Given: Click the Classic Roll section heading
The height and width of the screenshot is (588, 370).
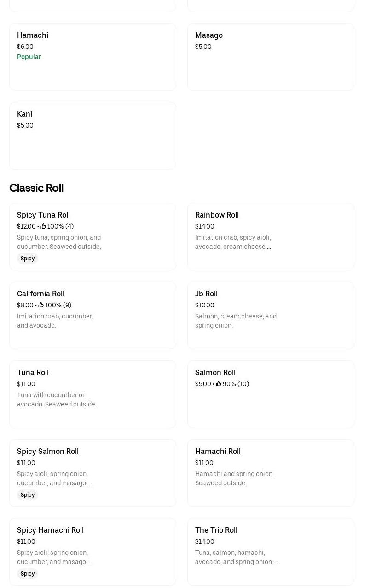Looking at the screenshot, I should (36, 188).
